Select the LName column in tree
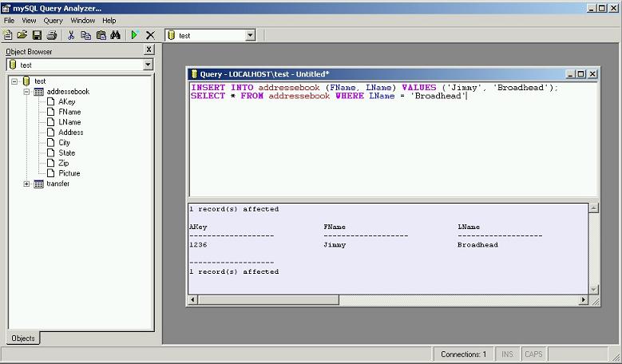 click(x=69, y=122)
